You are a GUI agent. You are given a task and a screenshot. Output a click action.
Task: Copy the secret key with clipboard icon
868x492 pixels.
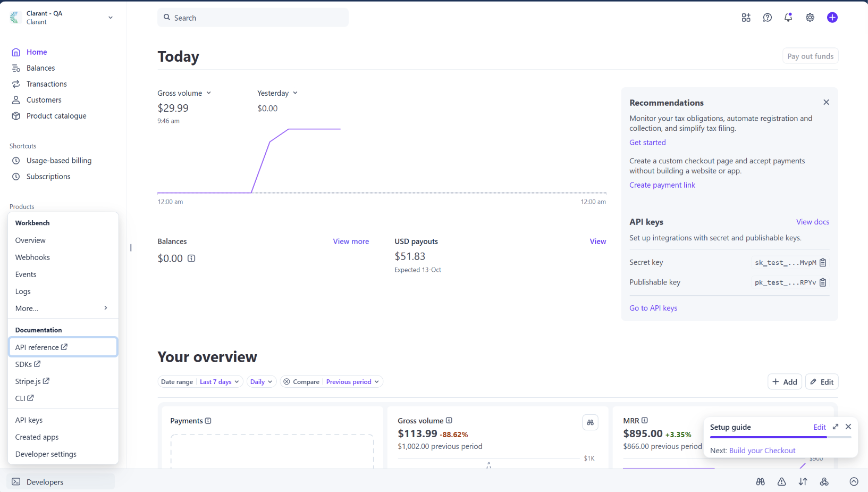[x=823, y=262]
